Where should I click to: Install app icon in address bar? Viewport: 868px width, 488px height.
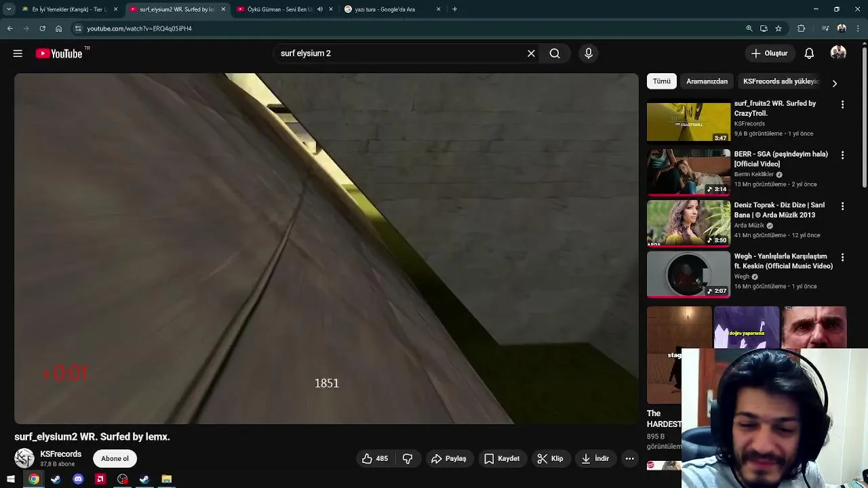click(x=764, y=28)
